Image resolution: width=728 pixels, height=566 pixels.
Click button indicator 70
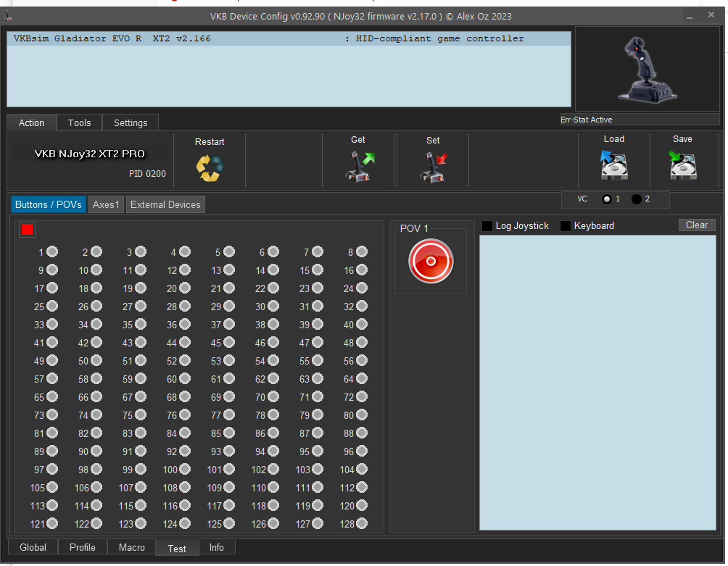[273, 396]
